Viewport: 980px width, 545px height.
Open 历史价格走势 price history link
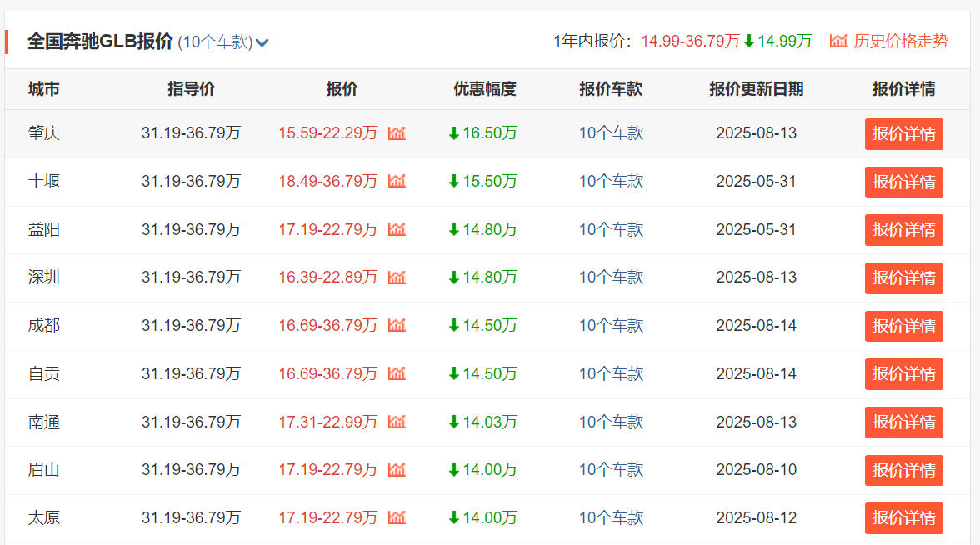(x=901, y=42)
